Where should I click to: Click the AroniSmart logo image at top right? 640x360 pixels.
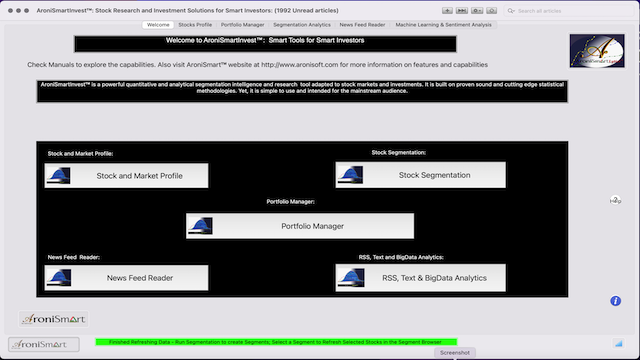[597, 51]
